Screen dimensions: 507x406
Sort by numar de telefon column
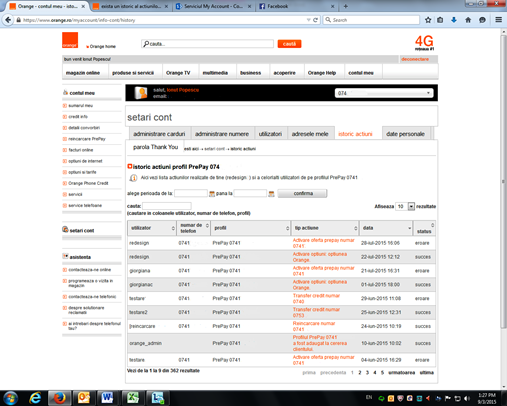point(194,228)
